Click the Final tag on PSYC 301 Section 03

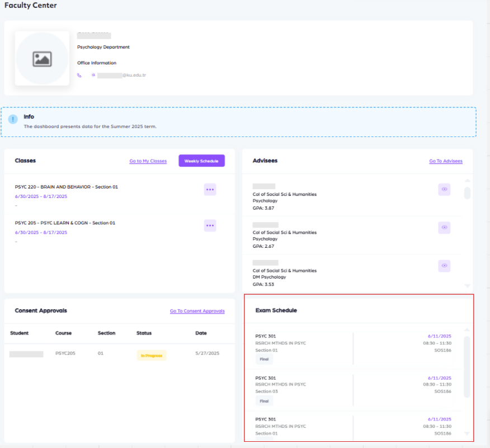tap(264, 401)
